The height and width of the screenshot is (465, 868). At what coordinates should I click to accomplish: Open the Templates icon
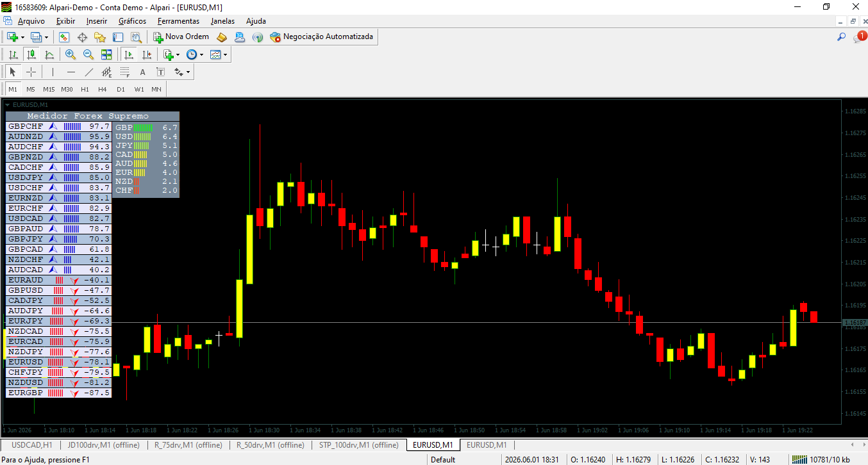click(x=215, y=55)
